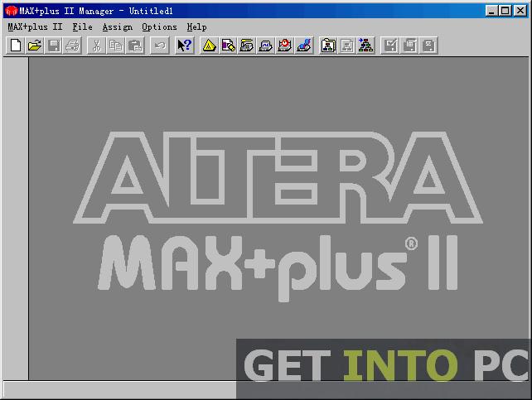Click the Undo curved arrow icon

pyautogui.click(x=159, y=46)
